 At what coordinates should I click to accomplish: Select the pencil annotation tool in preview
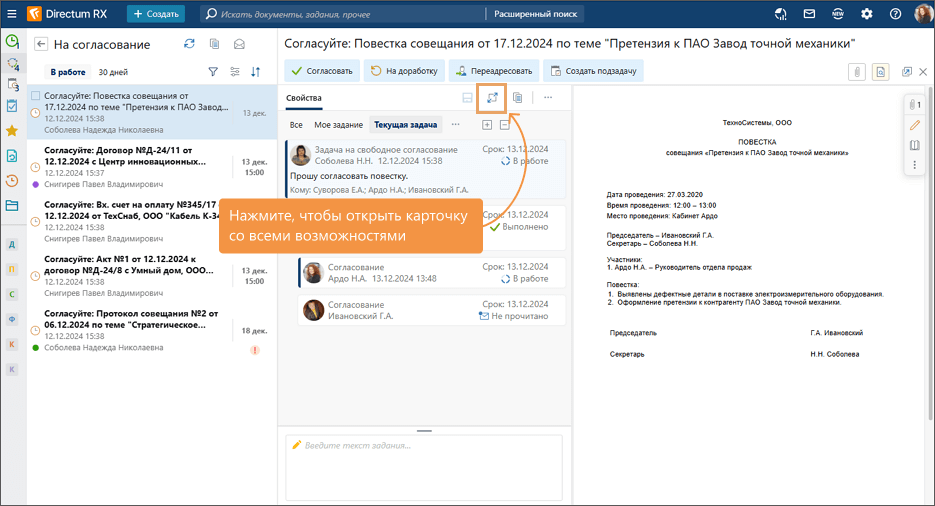click(915, 125)
